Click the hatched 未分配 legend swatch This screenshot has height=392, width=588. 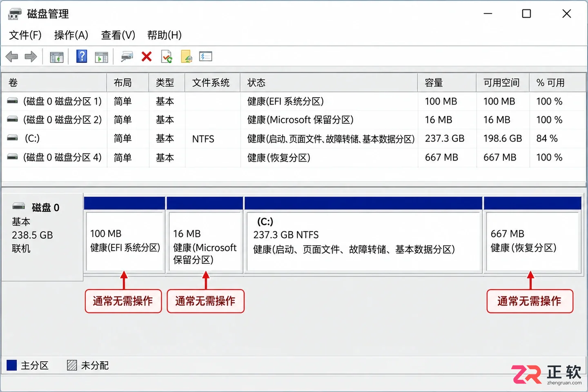coord(72,365)
